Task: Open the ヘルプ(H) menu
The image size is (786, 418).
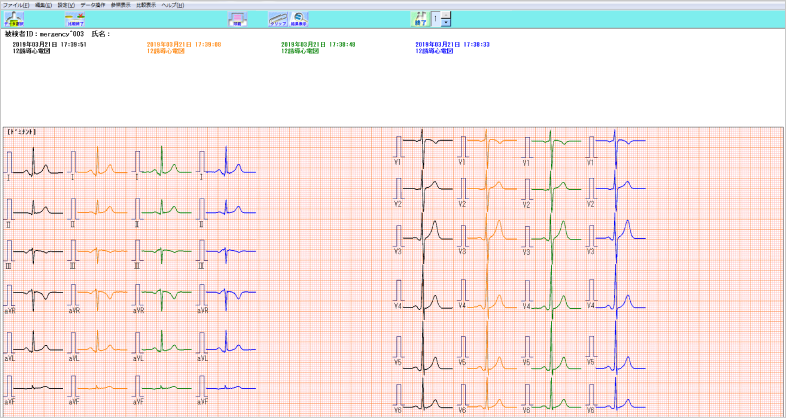Action: [x=173, y=5]
